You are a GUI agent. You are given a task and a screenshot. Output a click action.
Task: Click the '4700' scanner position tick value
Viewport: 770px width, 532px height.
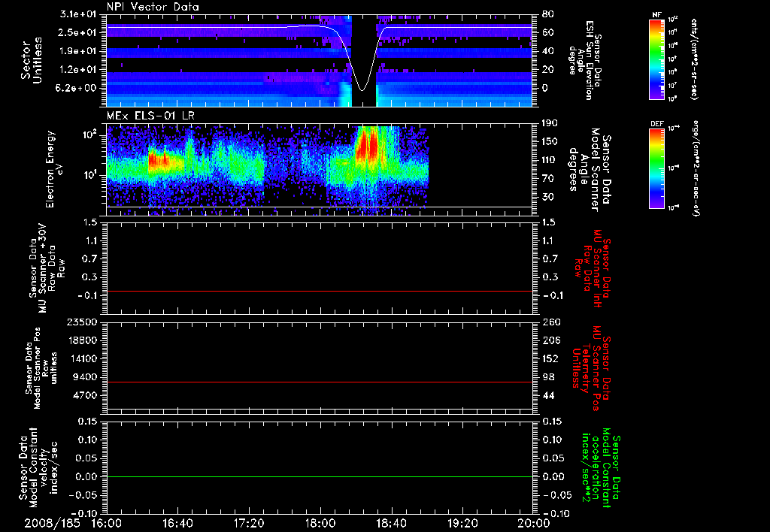[x=85, y=395]
